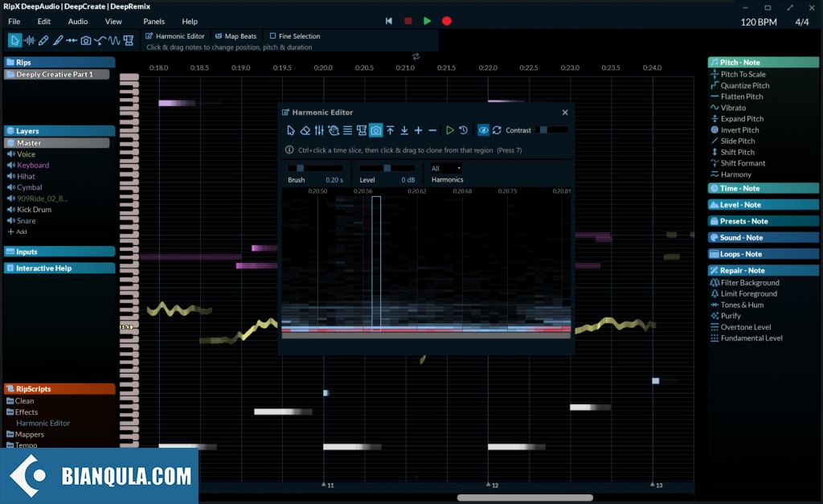
Task: Select the blender tool in Harmonic Editor
Action: [x=362, y=130]
